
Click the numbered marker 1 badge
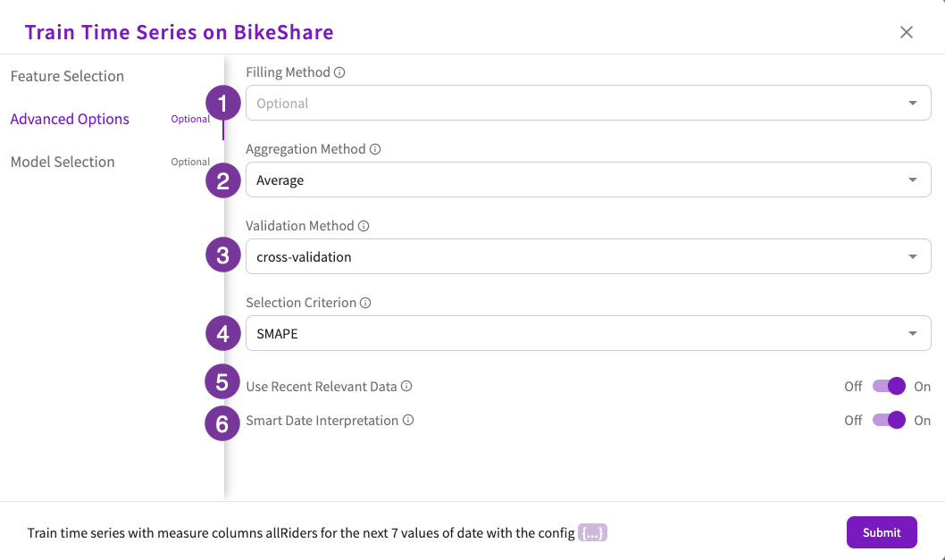coord(223,103)
